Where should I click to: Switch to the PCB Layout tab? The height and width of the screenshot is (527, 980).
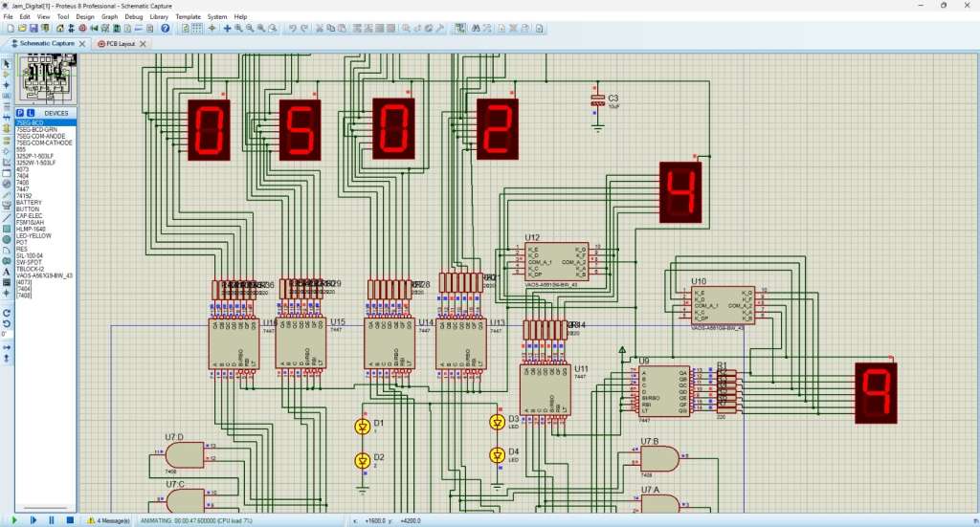pyautogui.click(x=117, y=44)
